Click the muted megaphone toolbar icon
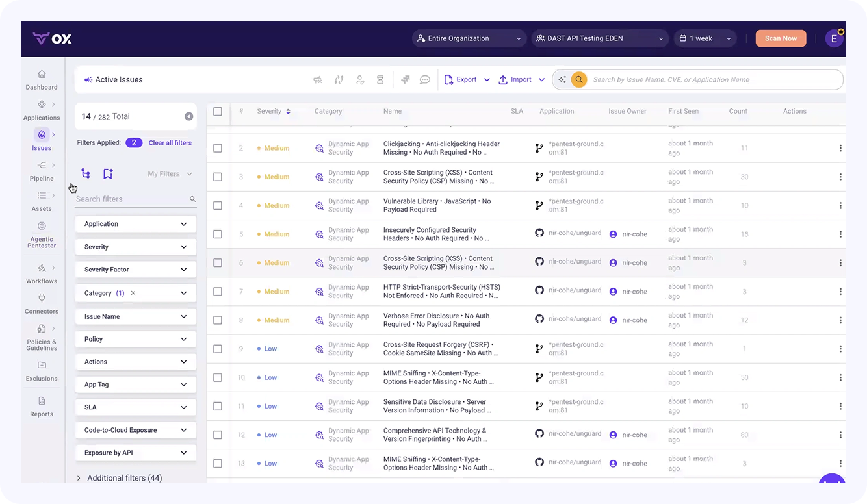The image size is (867, 504). (318, 80)
